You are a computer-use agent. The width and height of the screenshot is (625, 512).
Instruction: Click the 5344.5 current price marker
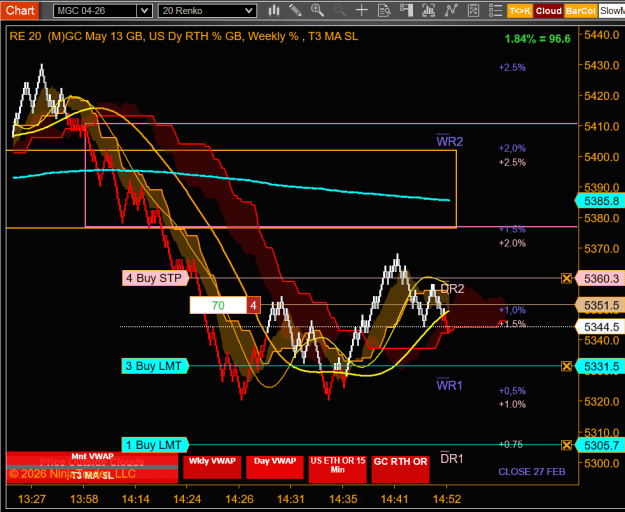600,327
